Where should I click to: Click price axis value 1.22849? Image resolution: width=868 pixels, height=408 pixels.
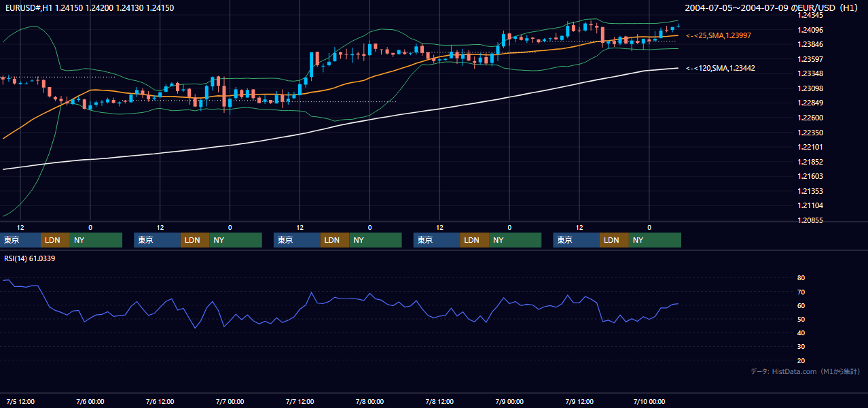810,103
